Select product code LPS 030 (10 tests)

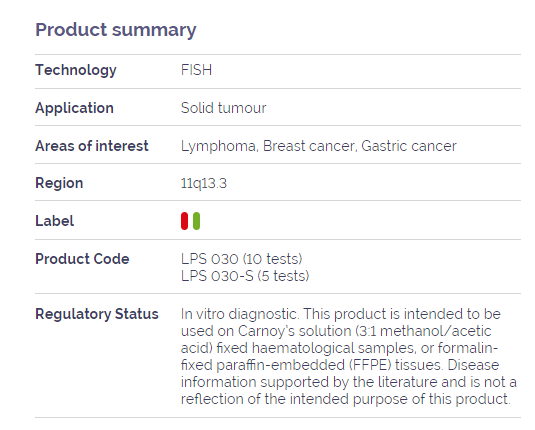click(x=242, y=259)
